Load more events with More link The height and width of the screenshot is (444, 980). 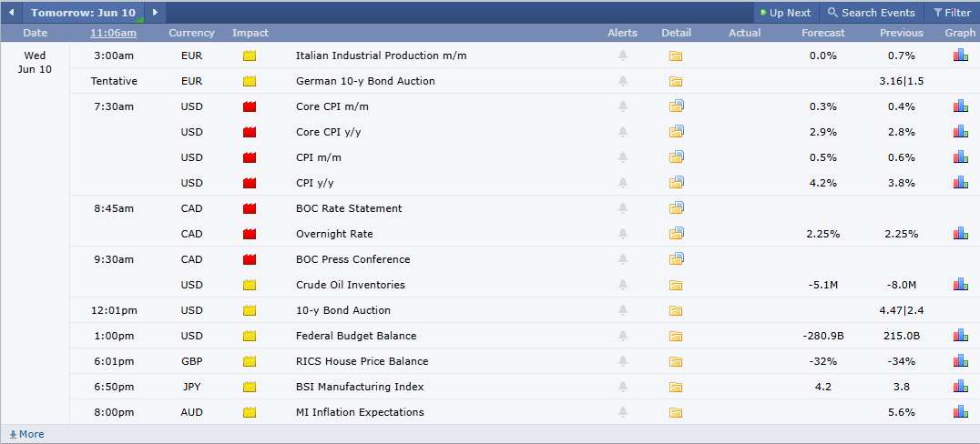(x=26, y=434)
